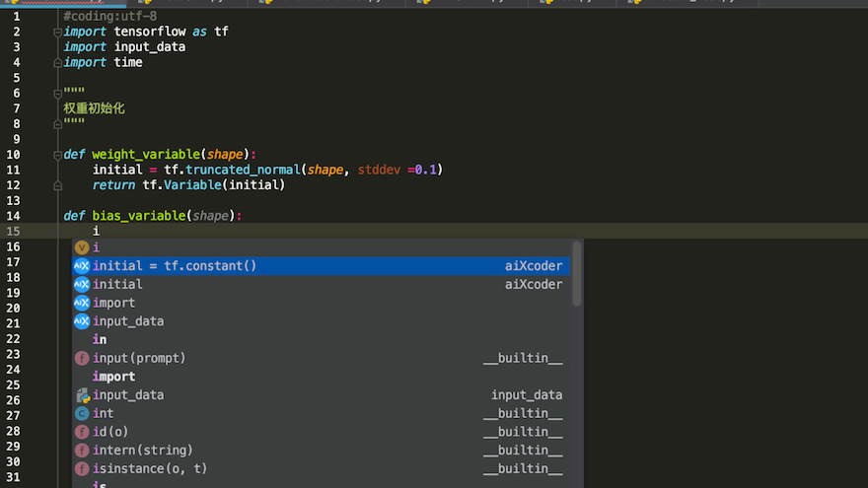The height and width of the screenshot is (488, 868).
Task: Click Python module icon beside "input_data" suggestion
Action: (82, 395)
